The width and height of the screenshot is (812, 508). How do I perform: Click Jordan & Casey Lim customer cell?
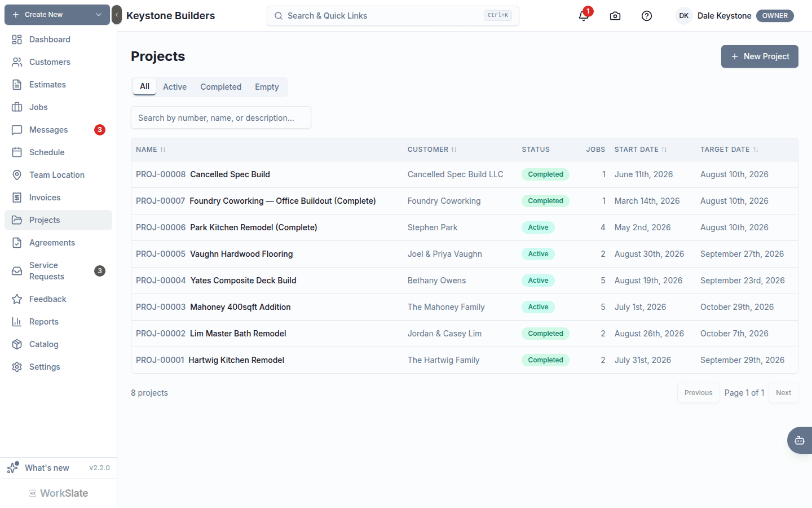click(x=445, y=334)
